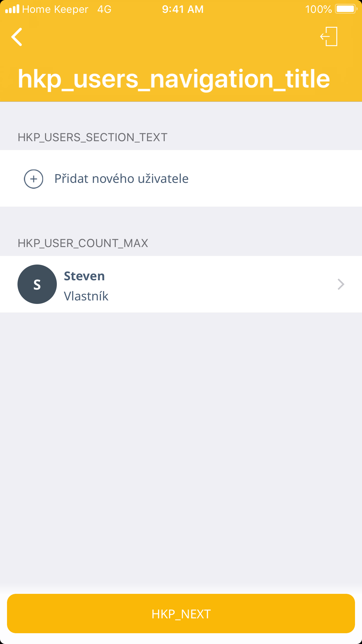Tap the hkp_users_navigation_title heading
362x644 pixels.
tap(174, 79)
